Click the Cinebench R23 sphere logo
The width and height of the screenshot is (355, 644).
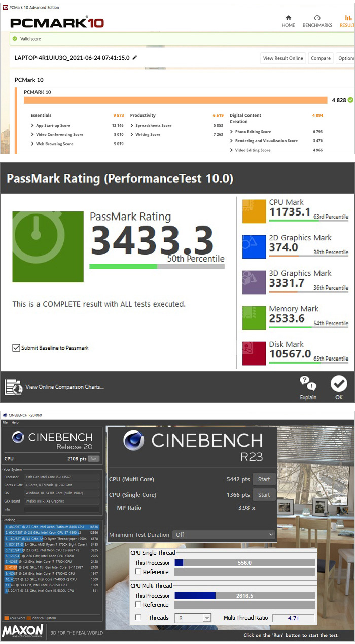tap(135, 441)
